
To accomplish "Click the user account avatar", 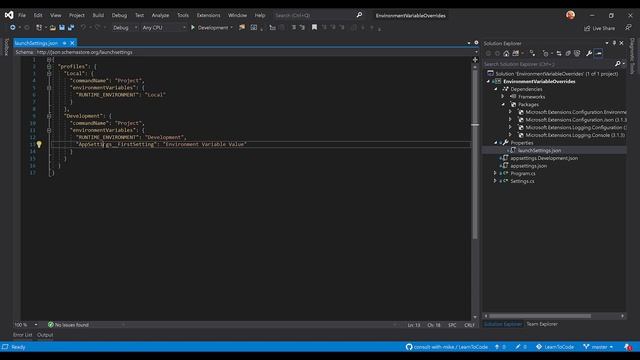I will (x=570, y=15).
